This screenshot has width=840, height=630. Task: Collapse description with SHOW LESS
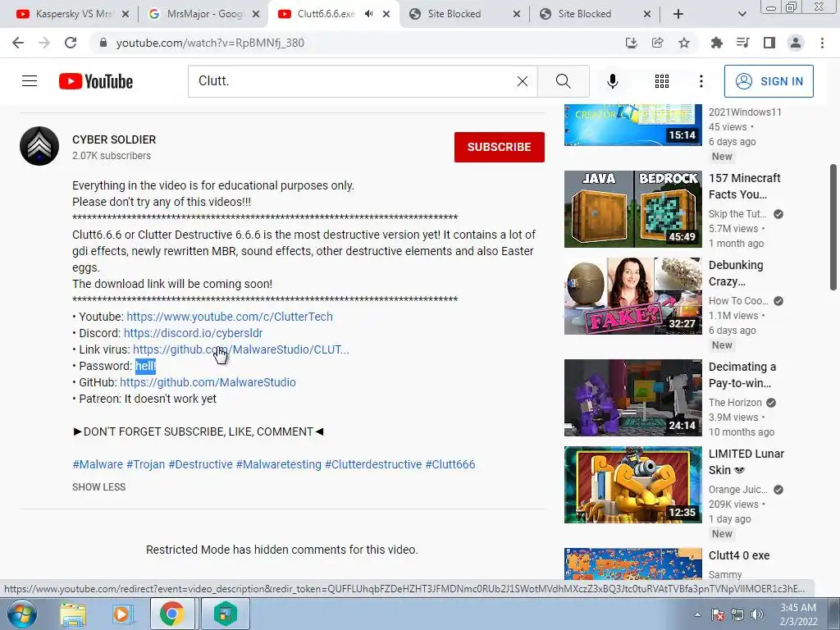(x=99, y=487)
